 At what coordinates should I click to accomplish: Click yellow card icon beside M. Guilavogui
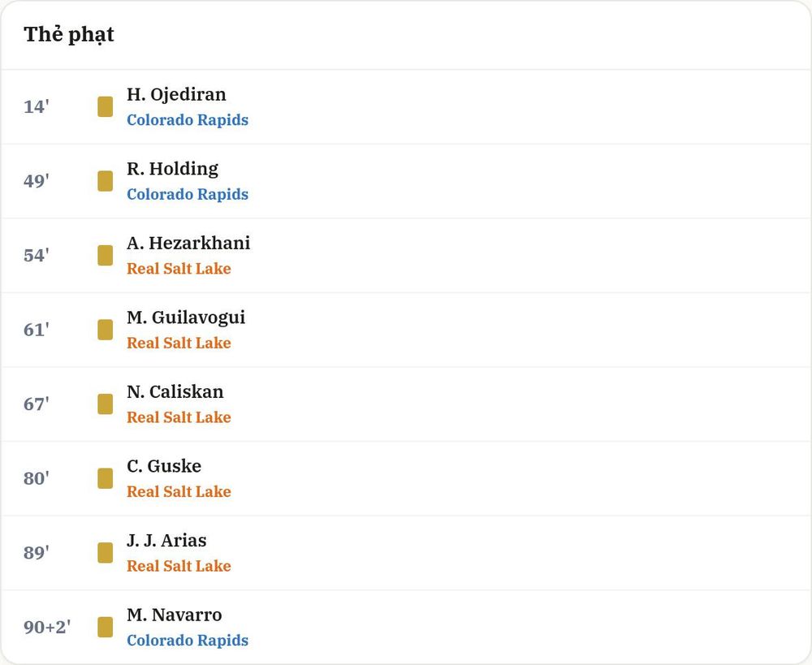click(105, 330)
